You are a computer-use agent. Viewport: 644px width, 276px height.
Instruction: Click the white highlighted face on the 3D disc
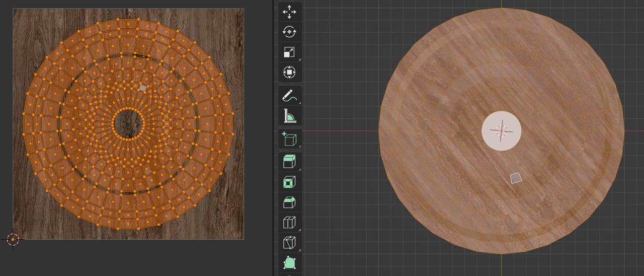click(516, 178)
